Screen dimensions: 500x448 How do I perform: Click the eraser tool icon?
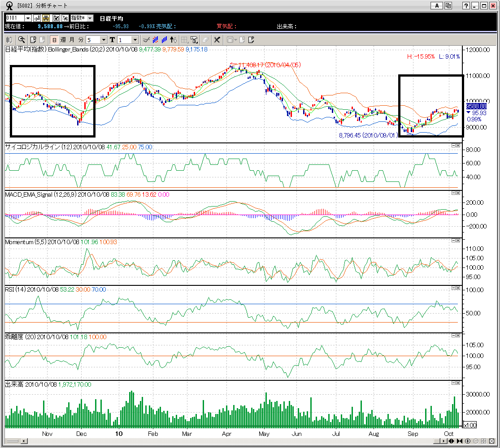[205, 39]
